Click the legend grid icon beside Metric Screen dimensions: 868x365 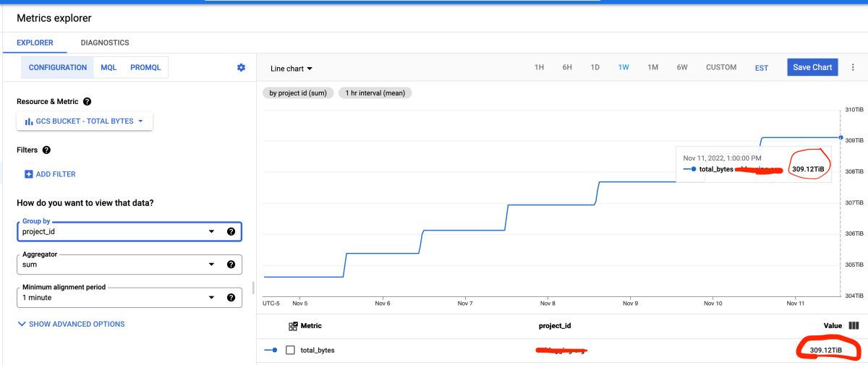point(293,326)
